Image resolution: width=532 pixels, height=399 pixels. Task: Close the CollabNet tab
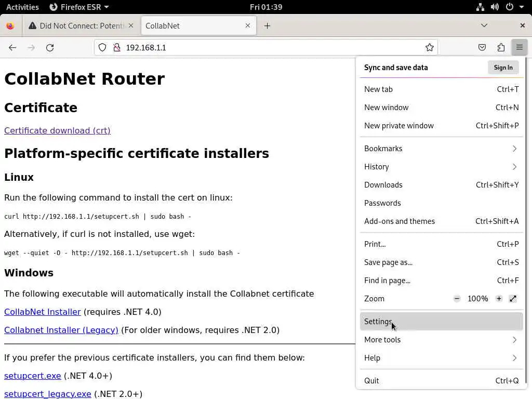(x=248, y=25)
